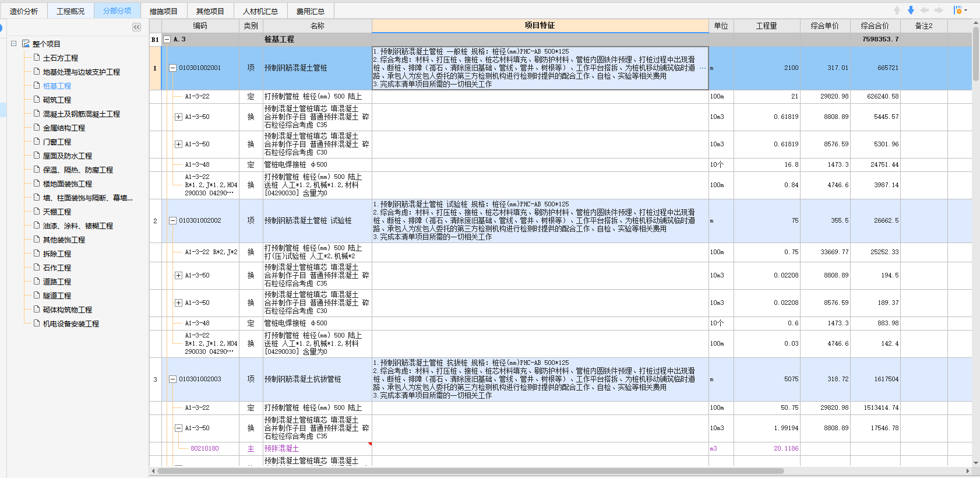The image size is (980, 478).
Task: Click the right arrow (demote) icon
Action: tap(939, 10)
